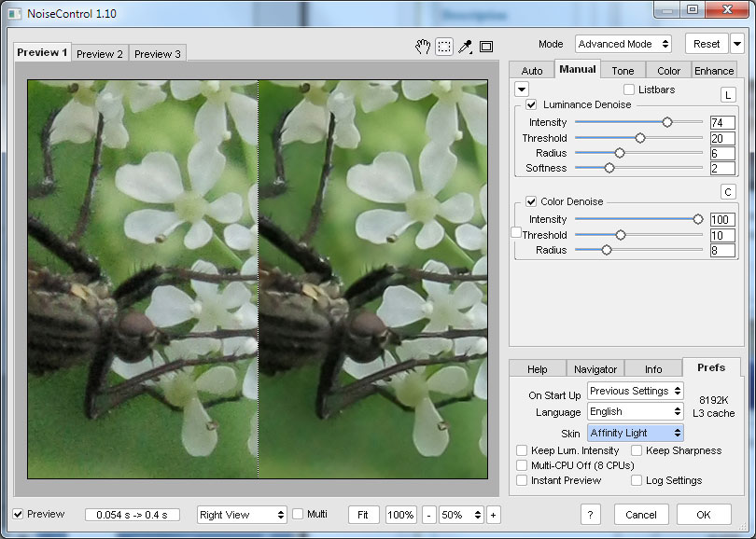
Task: Toggle the Listbars checkbox
Action: point(629,90)
